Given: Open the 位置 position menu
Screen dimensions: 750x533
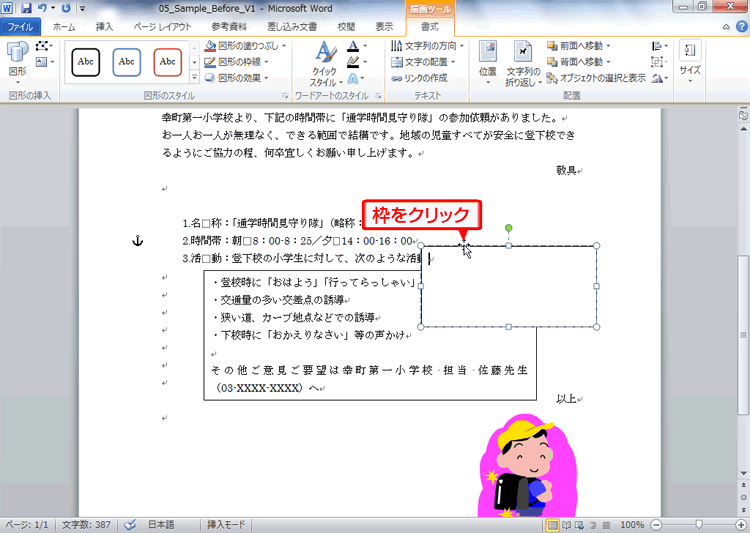Looking at the screenshot, I should coord(488,64).
